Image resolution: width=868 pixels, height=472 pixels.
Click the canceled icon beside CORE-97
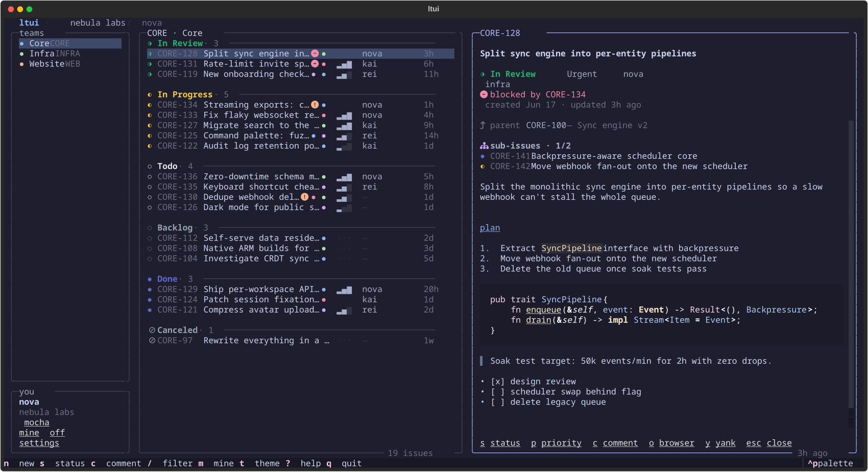click(x=152, y=340)
